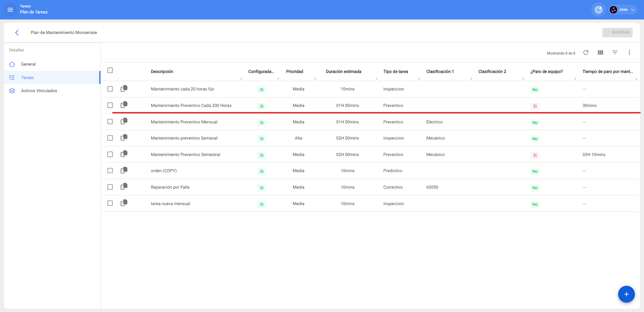Sort by the Tipo de tarea column
The width and height of the screenshot is (644, 312).
tap(395, 72)
